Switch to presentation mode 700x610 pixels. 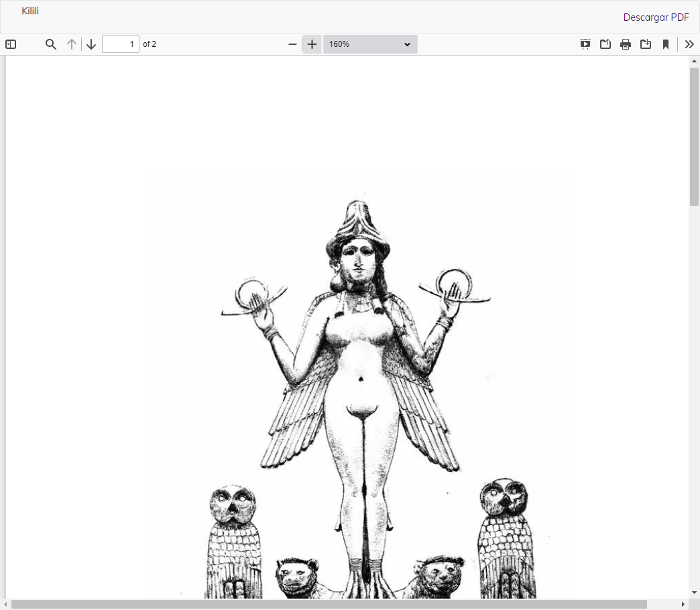(585, 44)
